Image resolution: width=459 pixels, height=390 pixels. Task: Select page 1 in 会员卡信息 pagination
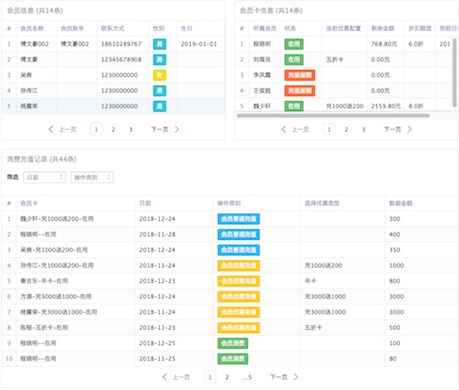pyautogui.click(x=329, y=129)
